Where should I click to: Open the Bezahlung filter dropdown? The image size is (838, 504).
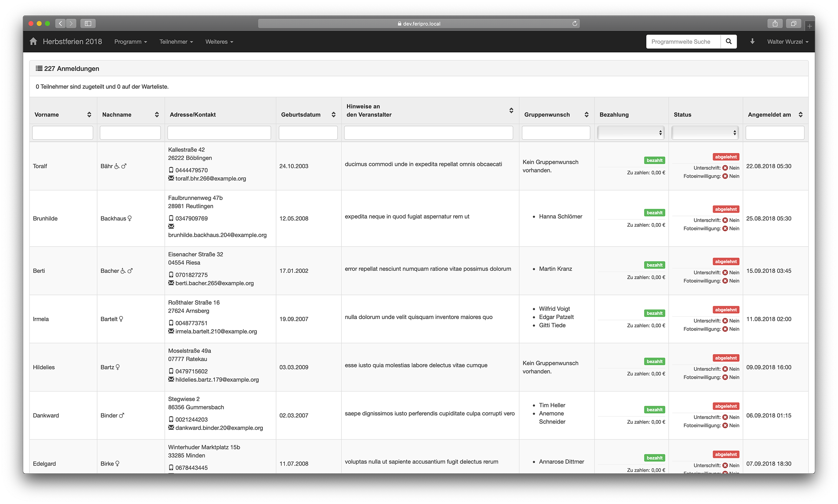click(631, 133)
